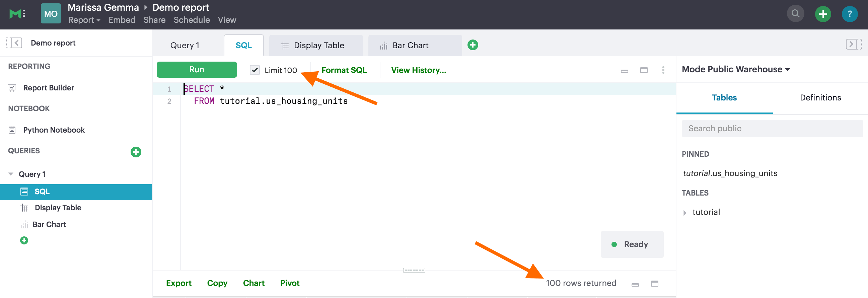Click the 100 rows returned text
868x298 pixels.
coord(581,283)
